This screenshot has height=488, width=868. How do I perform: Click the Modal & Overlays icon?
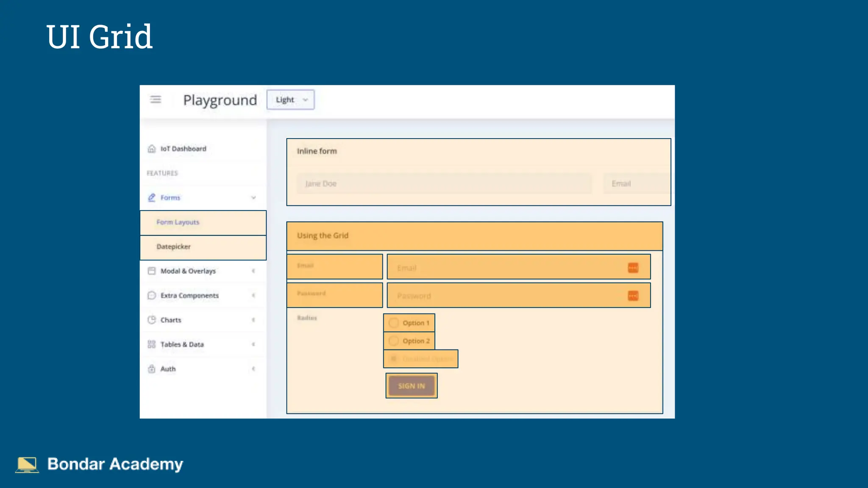point(152,271)
